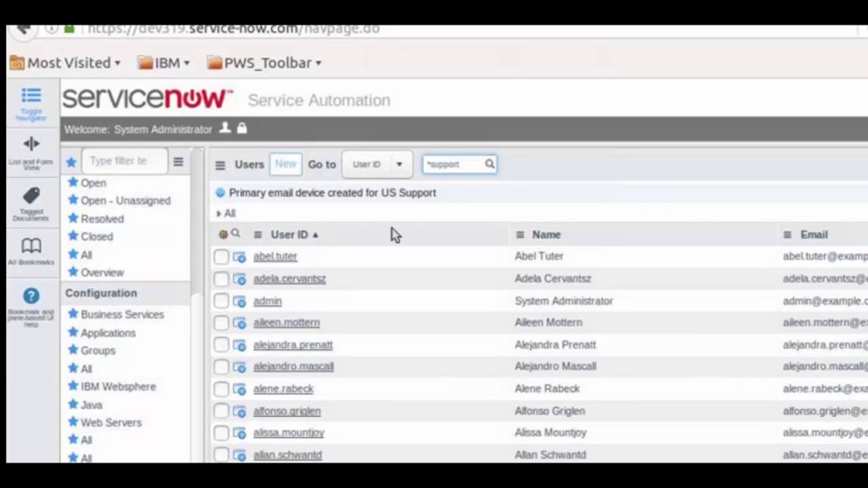
Task: Open Tagged Documents in sidebar
Action: tap(31, 197)
